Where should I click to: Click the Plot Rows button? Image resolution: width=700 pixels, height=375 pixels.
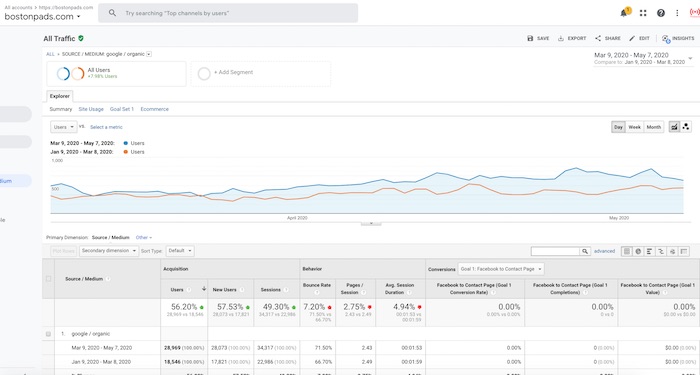[x=63, y=251]
